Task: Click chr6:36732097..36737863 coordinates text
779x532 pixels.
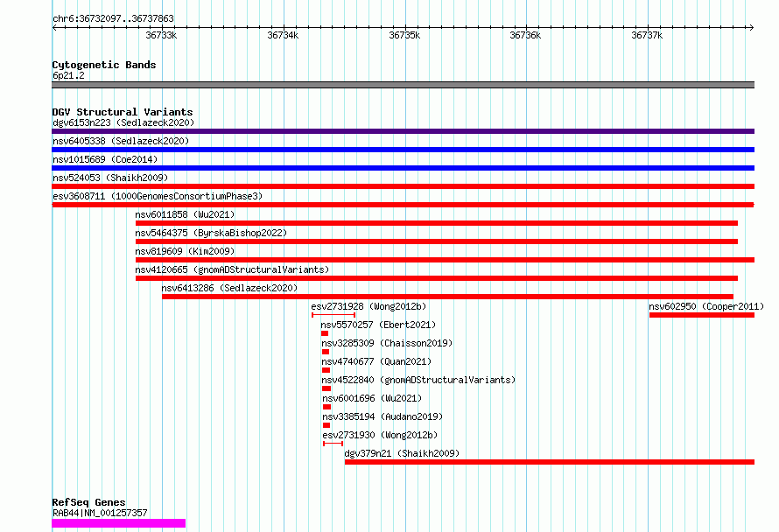Action: click(113, 19)
